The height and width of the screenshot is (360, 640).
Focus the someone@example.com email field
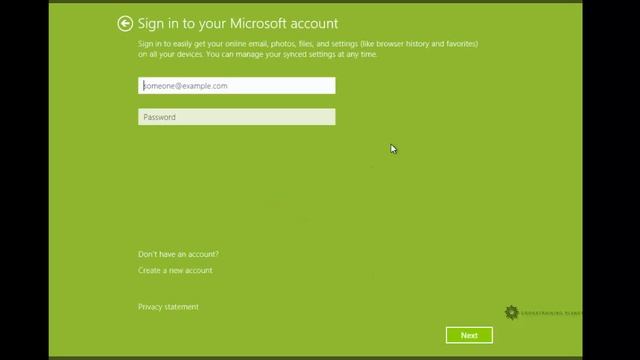pyautogui.click(x=237, y=86)
